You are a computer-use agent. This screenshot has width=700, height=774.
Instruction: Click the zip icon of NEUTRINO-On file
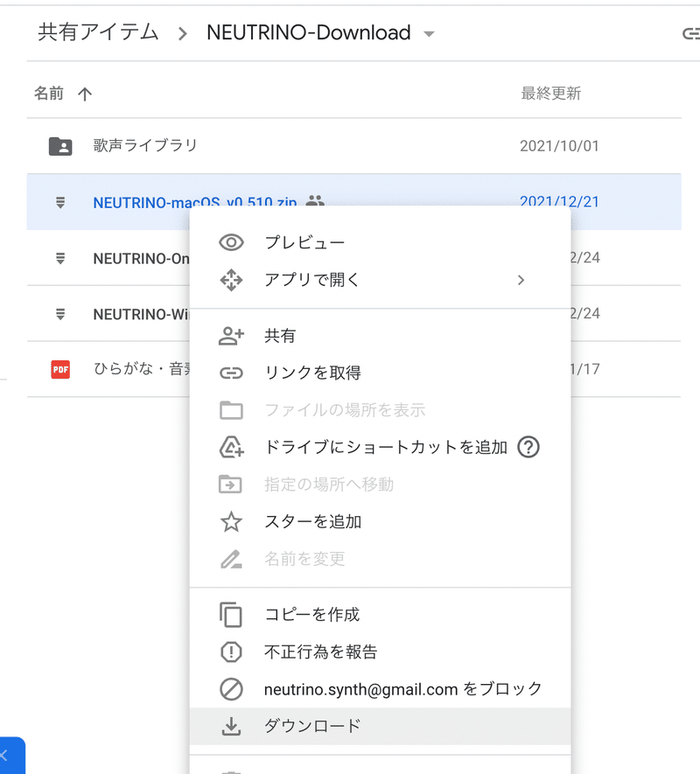(60, 258)
